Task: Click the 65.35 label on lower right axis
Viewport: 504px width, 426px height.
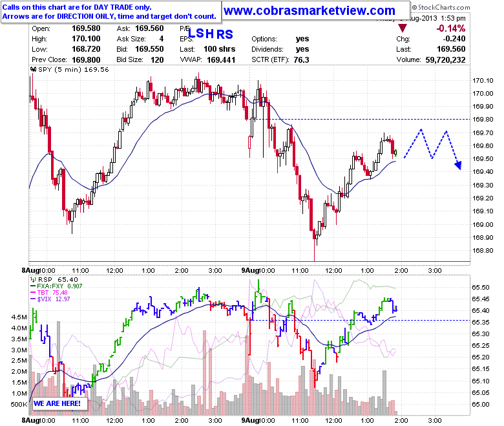Action: [481, 322]
